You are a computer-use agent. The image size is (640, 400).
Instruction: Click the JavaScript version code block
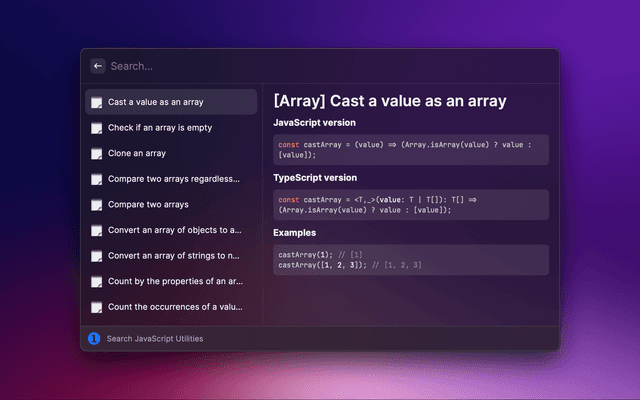click(x=410, y=149)
